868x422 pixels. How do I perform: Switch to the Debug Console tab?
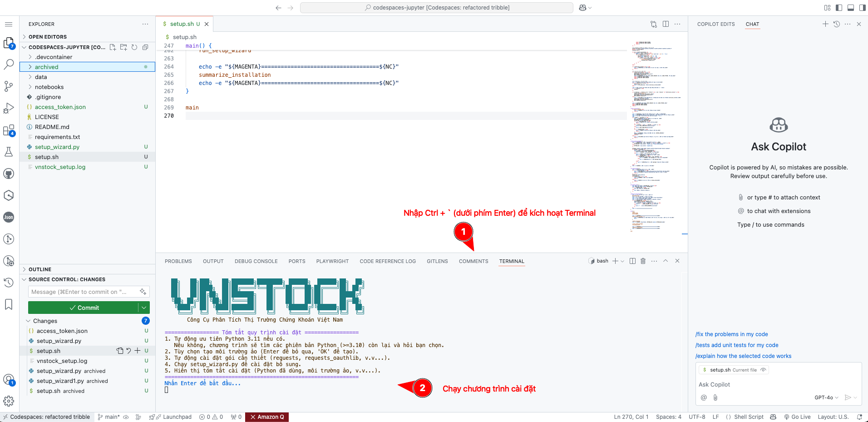[256, 261]
